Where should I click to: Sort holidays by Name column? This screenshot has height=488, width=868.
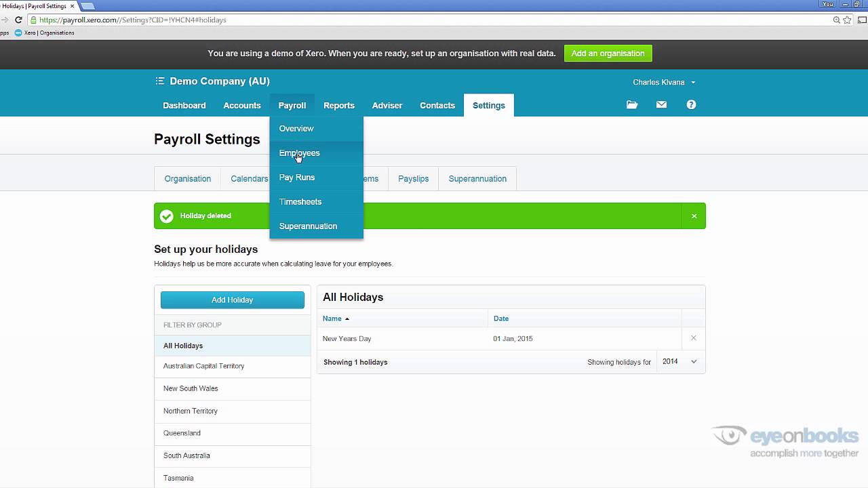coord(336,319)
